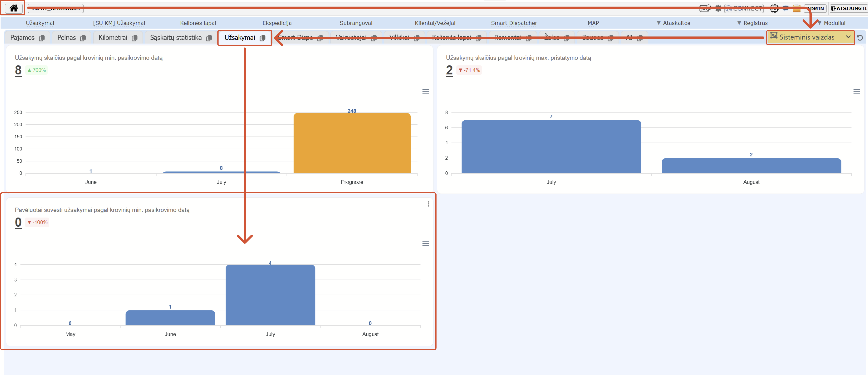Copy icon on the Pajamos tab
Image resolution: width=868 pixels, height=375 pixels.
click(x=42, y=38)
